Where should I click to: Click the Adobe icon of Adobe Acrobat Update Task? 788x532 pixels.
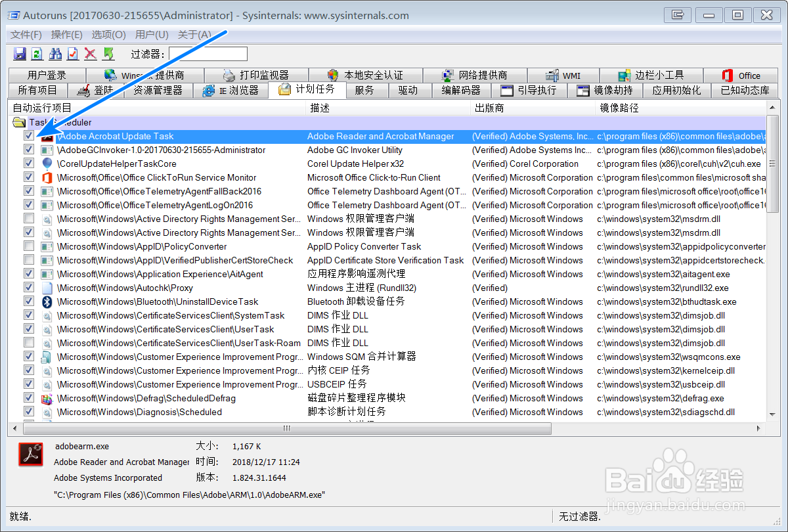pos(47,136)
